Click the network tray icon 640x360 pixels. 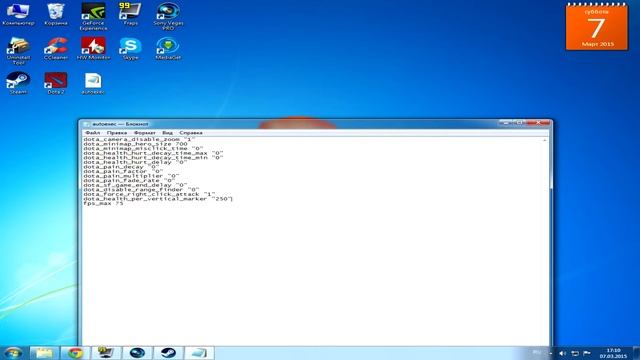[575, 353]
